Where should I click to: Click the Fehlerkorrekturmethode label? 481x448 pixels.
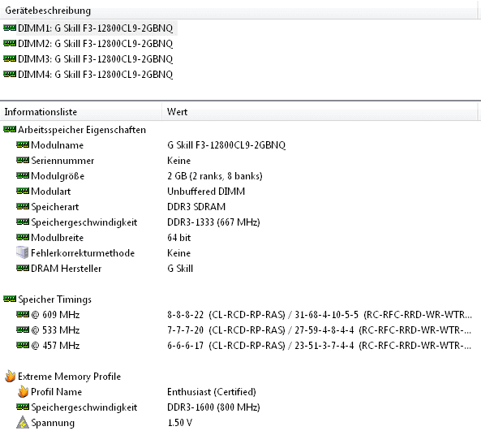[x=83, y=253]
